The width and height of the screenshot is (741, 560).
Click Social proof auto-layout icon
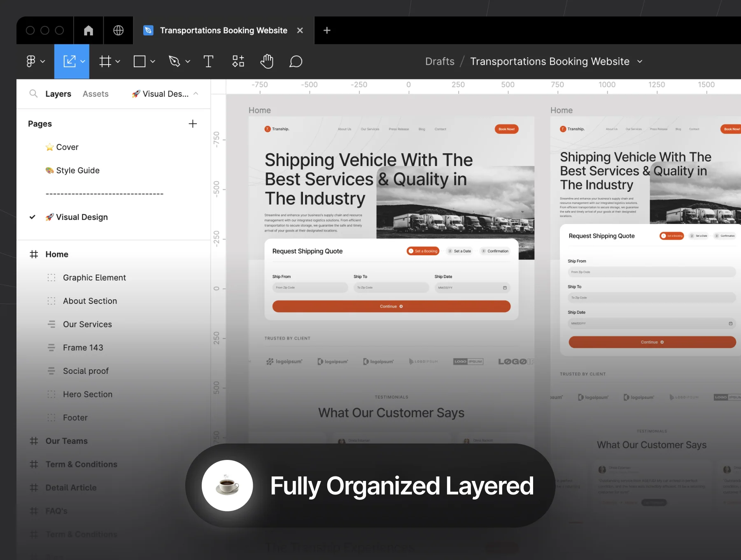click(51, 371)
